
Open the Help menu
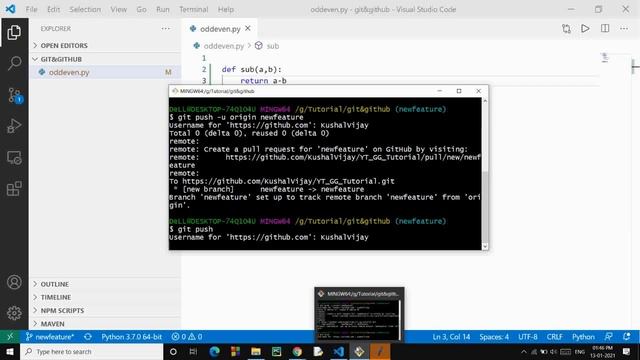click(226, 9)
